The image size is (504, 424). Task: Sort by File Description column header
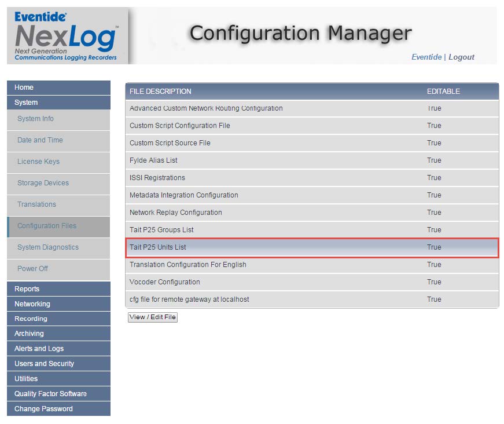click(x=160, y=92)
